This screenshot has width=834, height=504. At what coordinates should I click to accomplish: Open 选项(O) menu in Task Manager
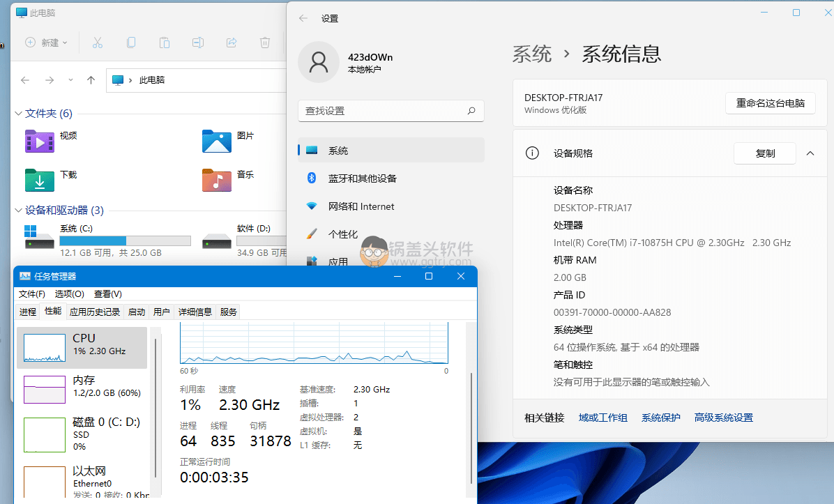(x=70, y=294)
